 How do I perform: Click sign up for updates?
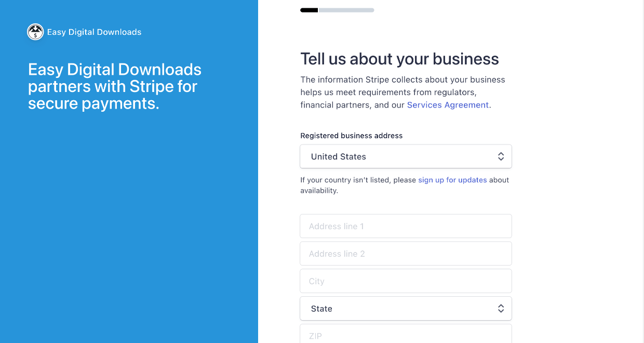(452, 180)
